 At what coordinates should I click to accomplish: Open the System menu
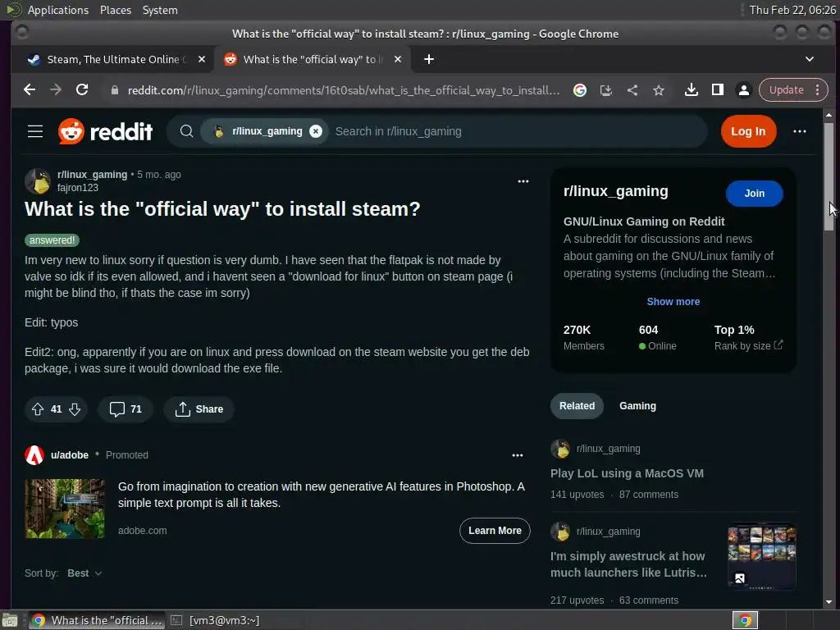pos(160,10)
